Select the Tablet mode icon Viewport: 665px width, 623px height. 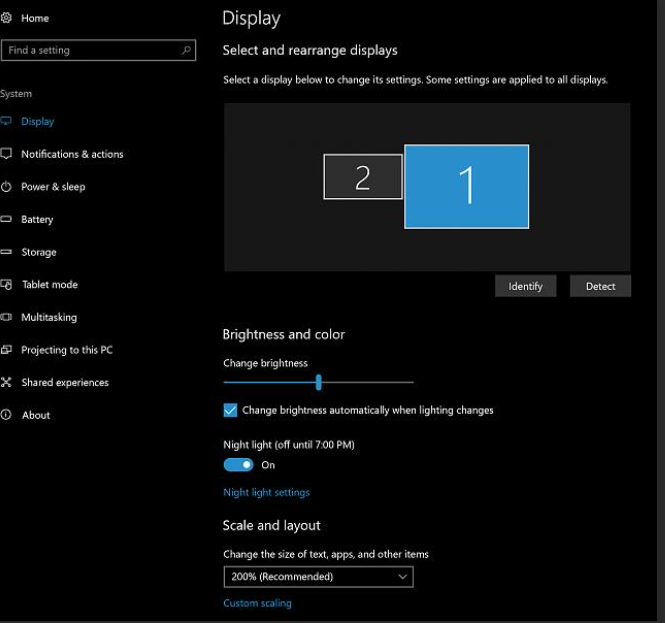6,285
